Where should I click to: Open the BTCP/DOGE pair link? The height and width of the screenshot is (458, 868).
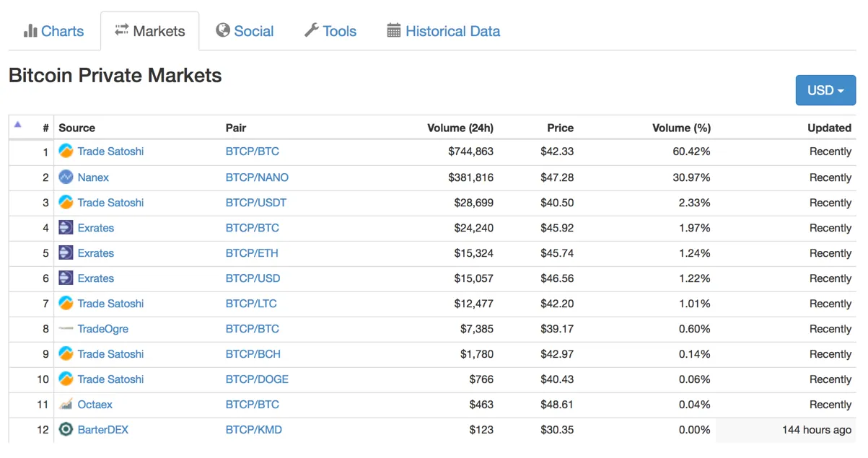click(x=257, y=379)
